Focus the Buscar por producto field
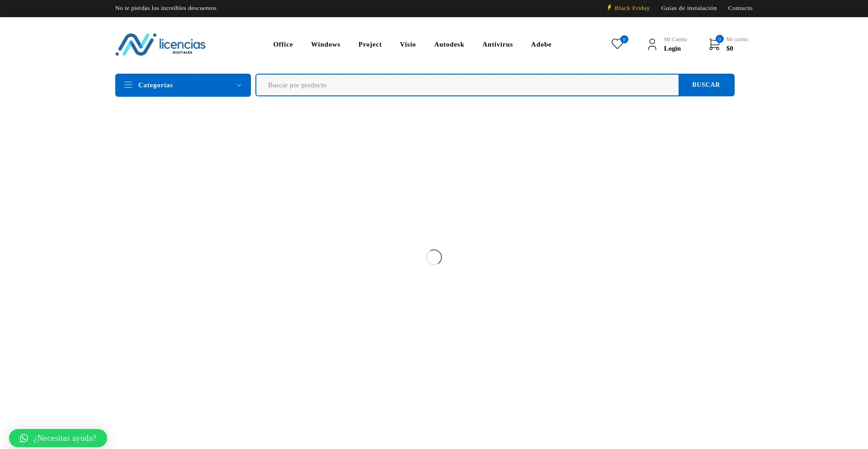Viewport: 868px width, 449px height. click(467, 85)
